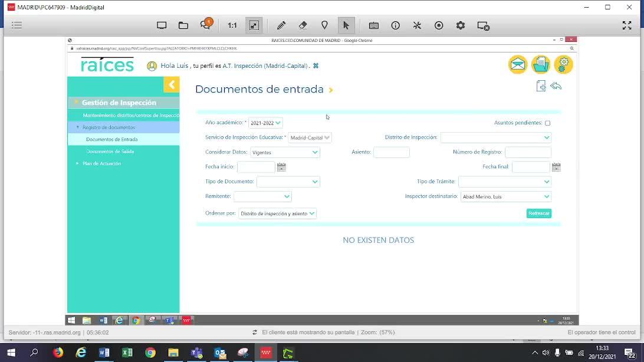Click the new document icon with plus
This screenshot has height=362, width=644.
[540, 86]
